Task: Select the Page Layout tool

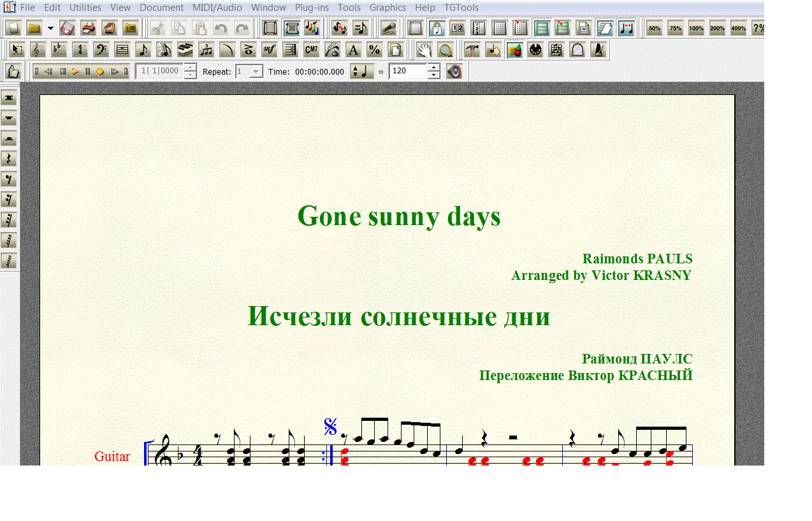Action: coord(396,50)
